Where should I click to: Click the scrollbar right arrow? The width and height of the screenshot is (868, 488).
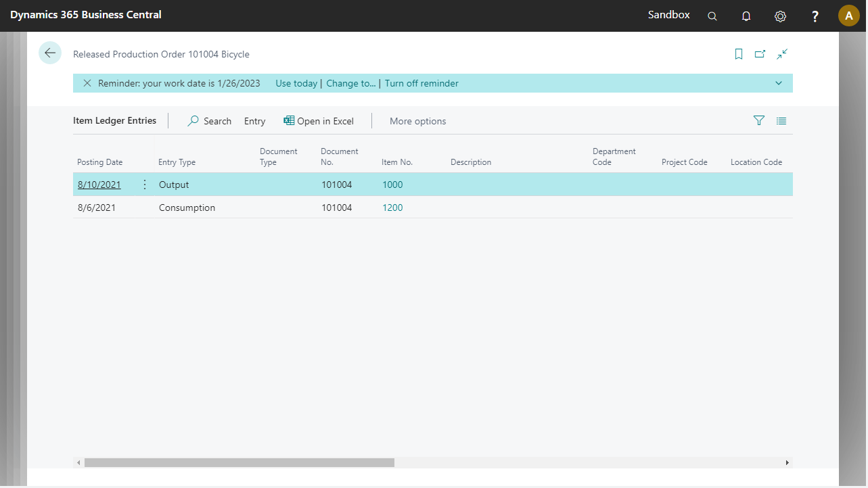(x=787, y=462)
